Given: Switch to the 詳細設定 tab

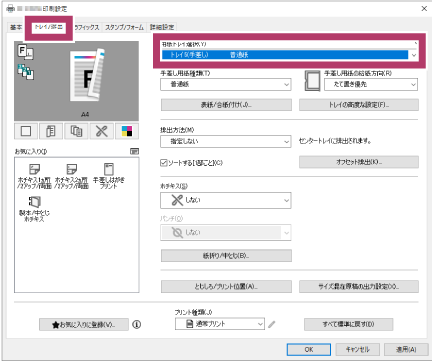Looking at the screenshot, I should 162,27.
